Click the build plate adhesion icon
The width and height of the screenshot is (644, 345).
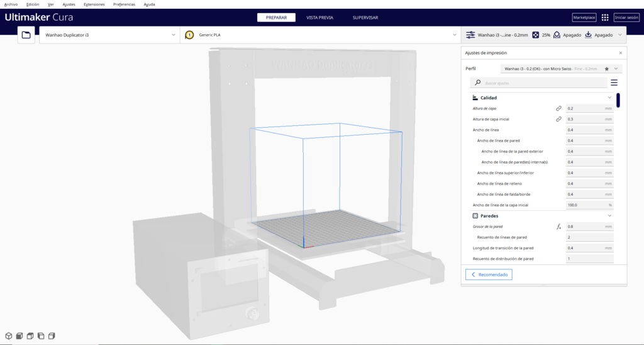coord(588,35)
